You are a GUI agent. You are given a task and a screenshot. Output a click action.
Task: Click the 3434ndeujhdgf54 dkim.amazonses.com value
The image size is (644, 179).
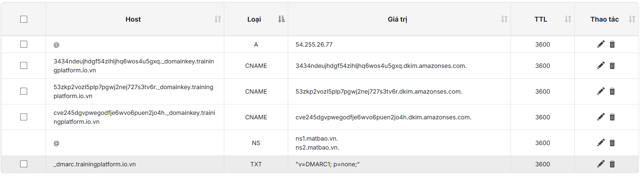click(381, 66)
